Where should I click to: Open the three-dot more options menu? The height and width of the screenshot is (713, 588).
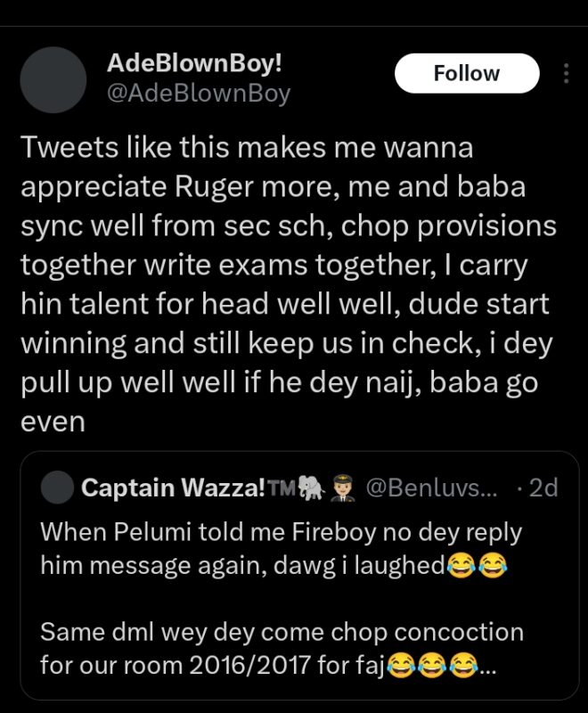pos(567,74)
